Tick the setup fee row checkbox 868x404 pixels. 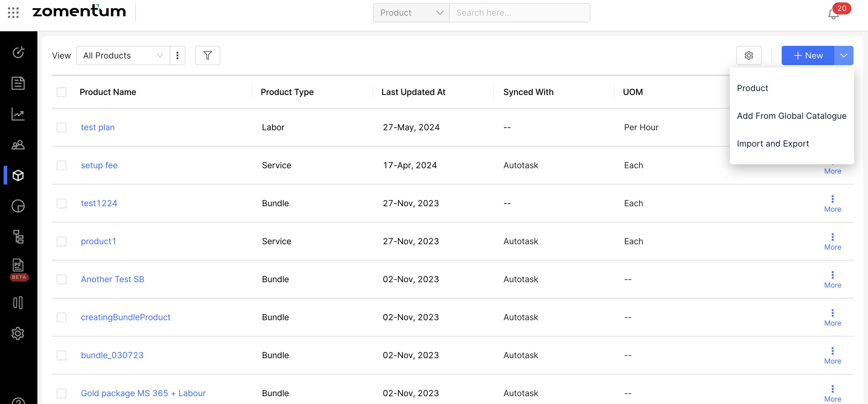pos(61,166)
